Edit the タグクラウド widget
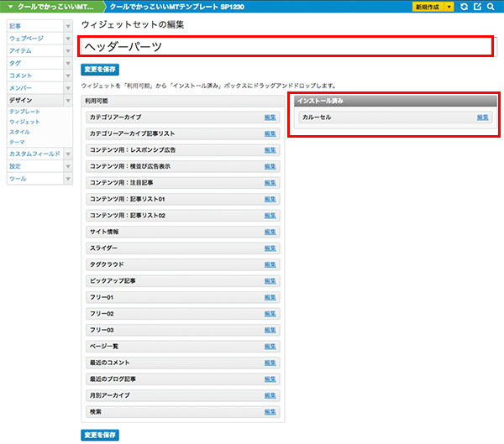The width and height of the screenshot is (504, 444). tap(270, 264)
